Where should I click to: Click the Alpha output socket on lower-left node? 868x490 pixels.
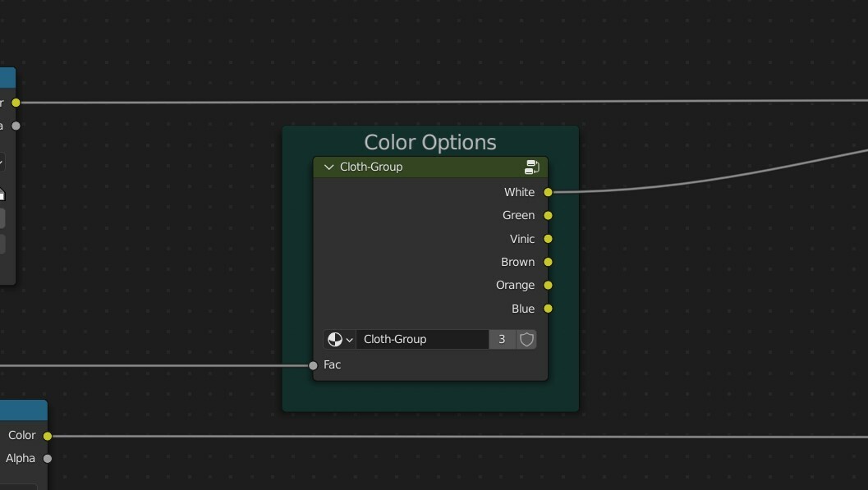tap(48, 459)
